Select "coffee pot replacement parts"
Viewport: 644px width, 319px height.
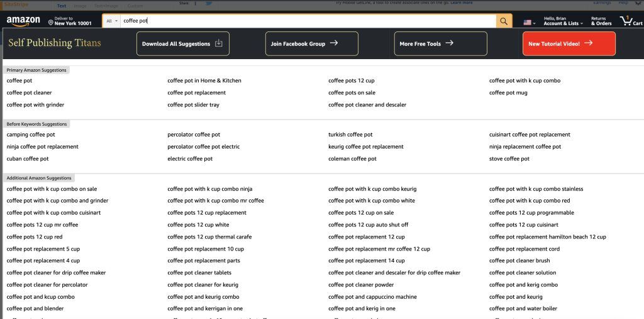[x=203, y=260]
